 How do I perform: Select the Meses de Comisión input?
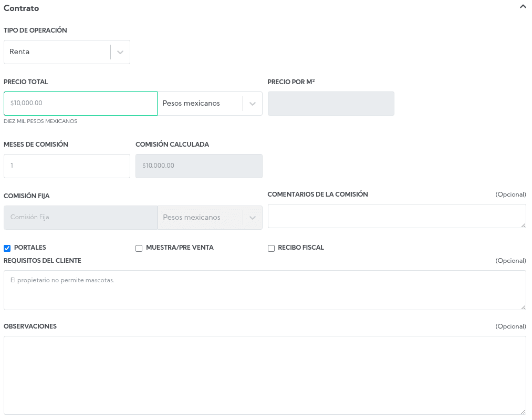coord(67,166)
